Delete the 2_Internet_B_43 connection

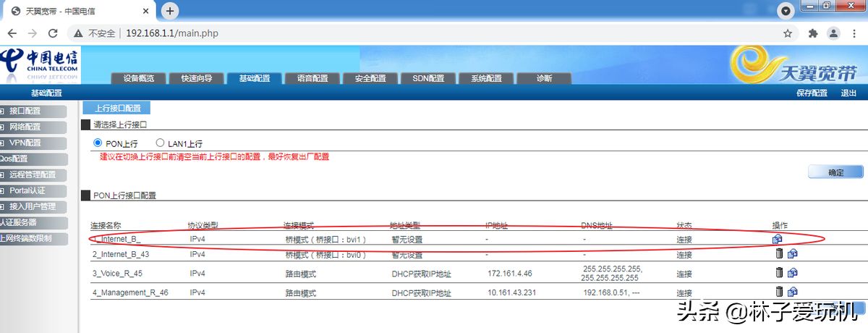[779, 254]
